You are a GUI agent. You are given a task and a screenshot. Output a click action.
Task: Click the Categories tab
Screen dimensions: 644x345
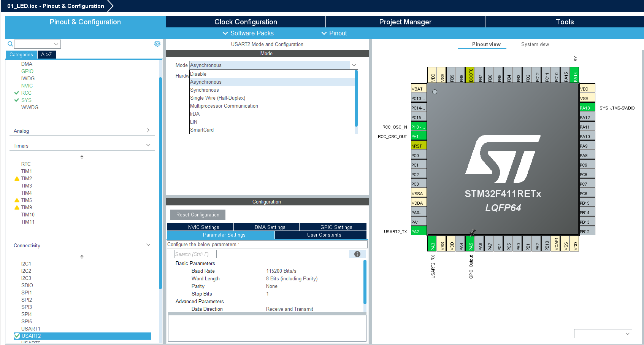(21, 54)
